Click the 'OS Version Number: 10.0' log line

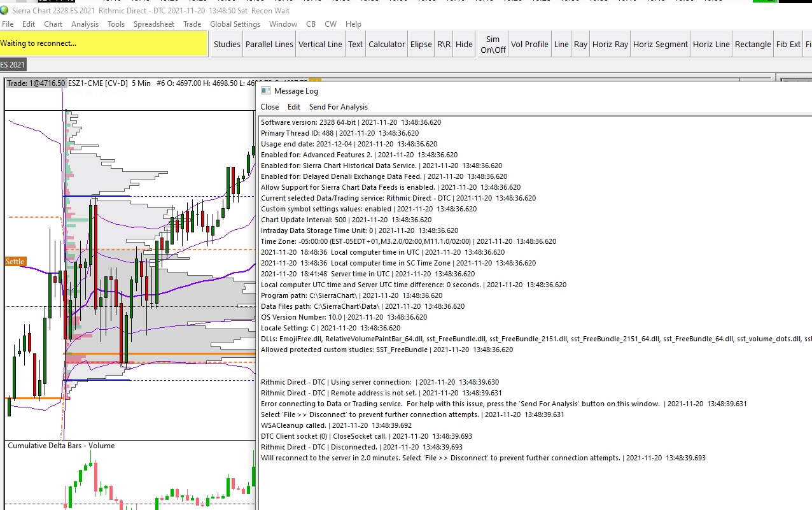click(344, 317)
